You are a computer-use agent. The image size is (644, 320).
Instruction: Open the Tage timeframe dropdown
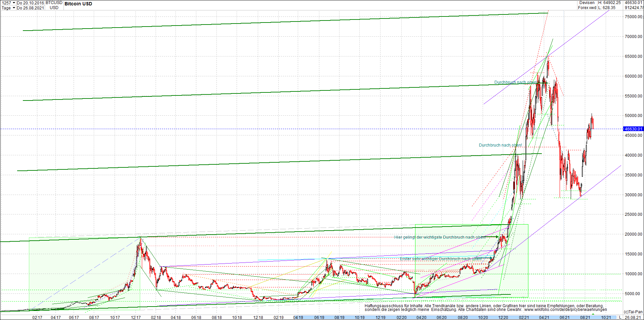[8, 8]
